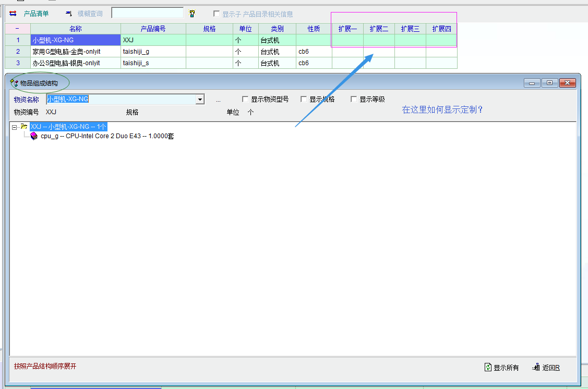Click the 物品组成结构 window title icon
The width and height of the screenshot is (588, 389).
(x=15, y=83)
